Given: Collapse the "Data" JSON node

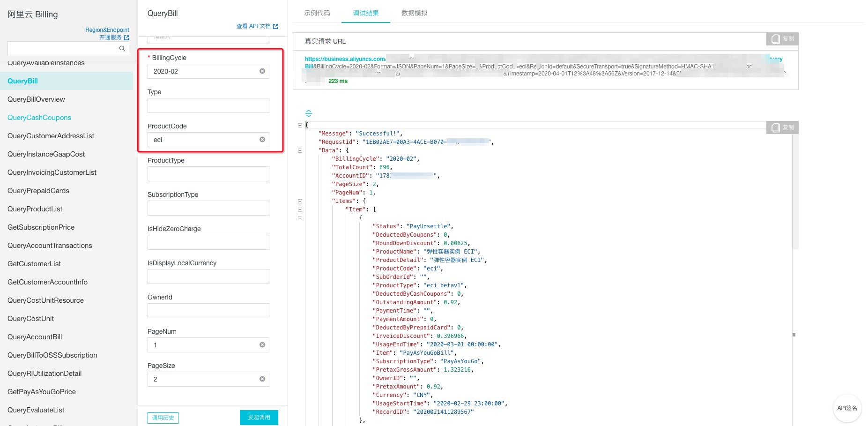Looking at the screenshot, I should click(300, 150).
